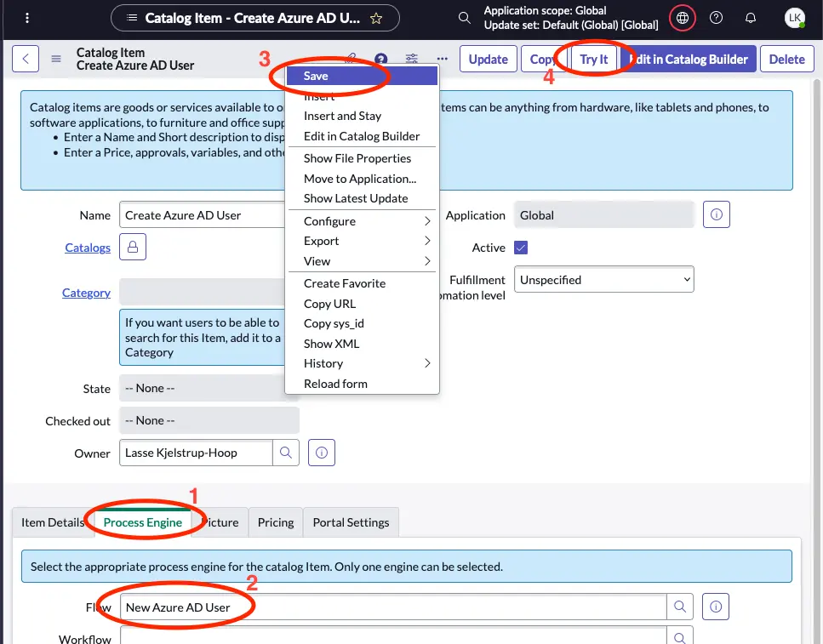The height and width of the screenshot is (644, 823).
Task: Open the Personalize Form sliders icon
Action: click(411, 59)
